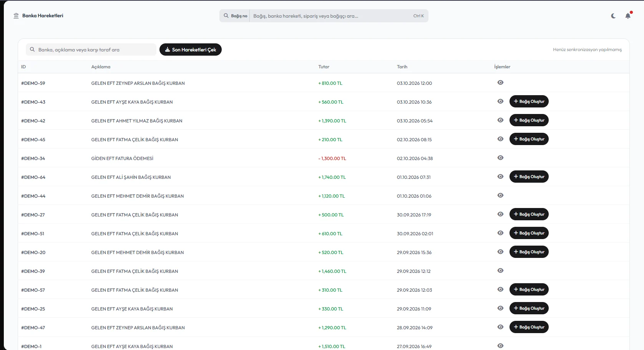The width and height of the screenshot is (644, 350).
Task: Inspect transaction #DEMO-44 with eye icon
Action: (500, 195)
